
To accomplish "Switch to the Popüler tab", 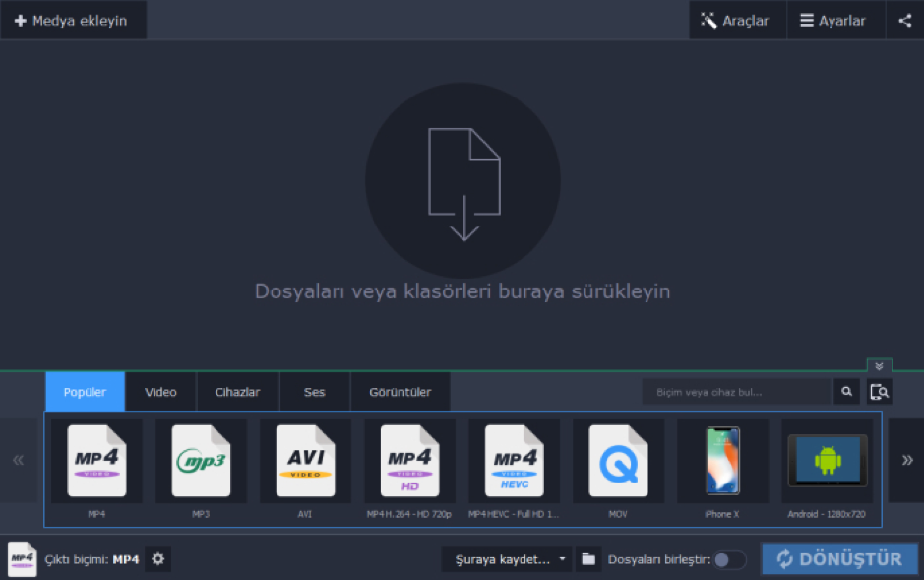I will point(85,392).
